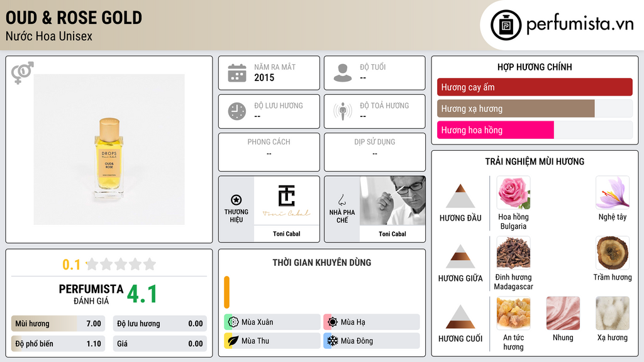
Task: Click the OUD & ROSE GOLD title
Action: 74,18
